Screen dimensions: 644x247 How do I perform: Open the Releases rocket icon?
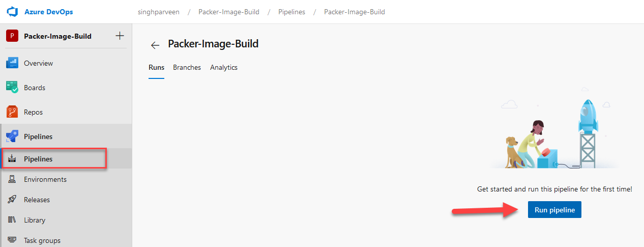[13, 200]
